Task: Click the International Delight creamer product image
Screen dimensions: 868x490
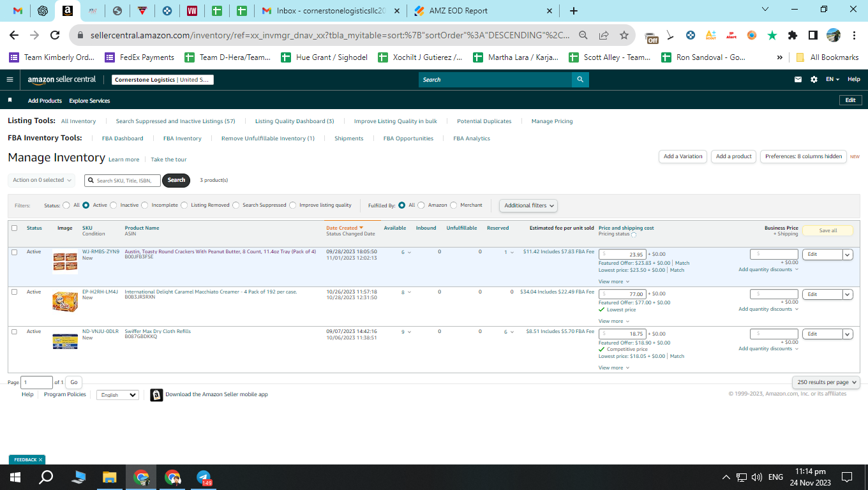Action: coord(65,301)
